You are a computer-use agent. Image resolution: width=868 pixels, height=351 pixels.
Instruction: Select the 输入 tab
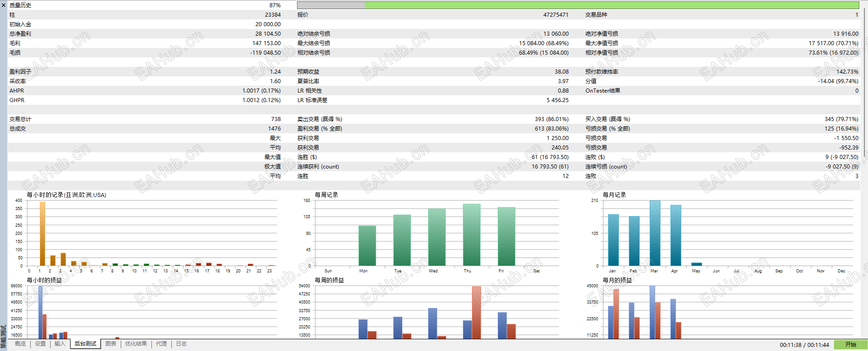pos(60,344)
